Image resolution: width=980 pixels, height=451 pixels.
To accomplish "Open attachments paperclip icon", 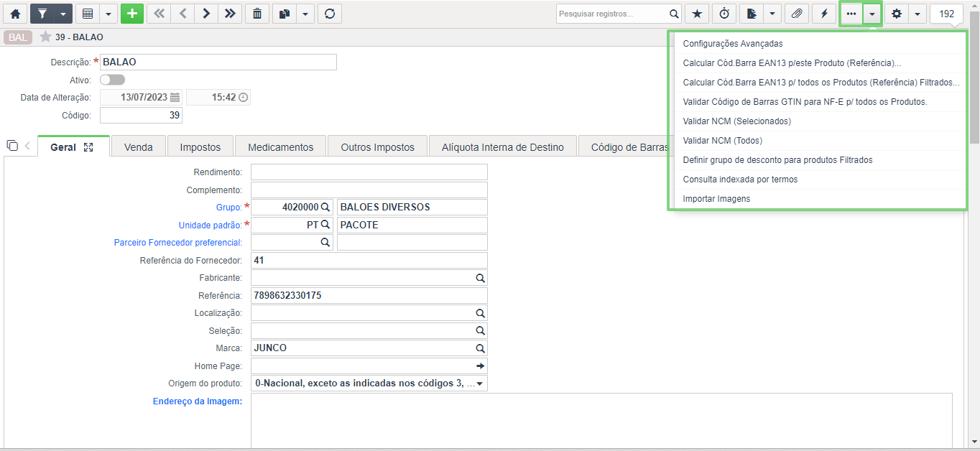I will [x=797, y=14].
